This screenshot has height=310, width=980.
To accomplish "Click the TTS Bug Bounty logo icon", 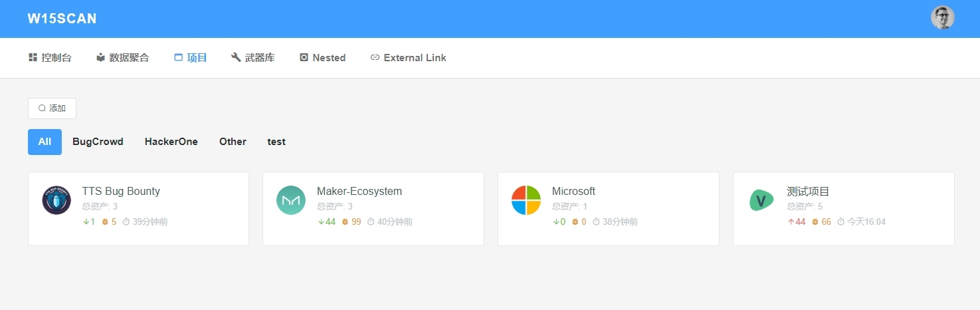I will [56, 200].
